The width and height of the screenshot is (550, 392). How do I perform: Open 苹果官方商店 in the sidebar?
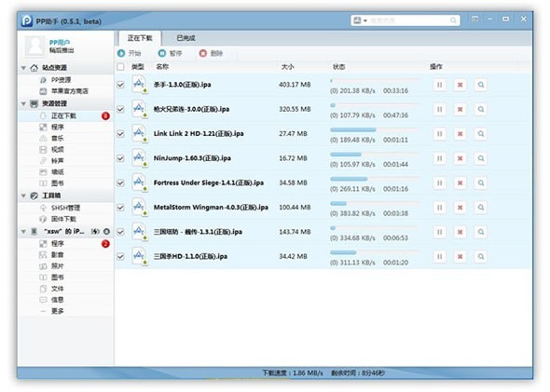(70, 91)
